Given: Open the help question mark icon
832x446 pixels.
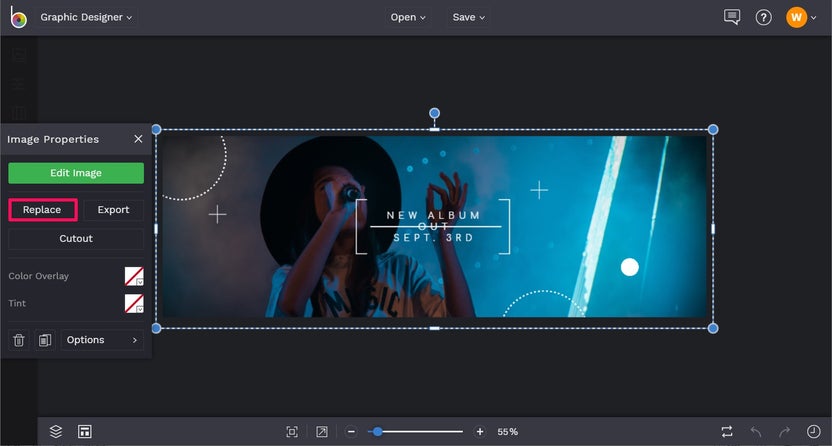Looking at the screenshot, I should (x=763, y=17).
